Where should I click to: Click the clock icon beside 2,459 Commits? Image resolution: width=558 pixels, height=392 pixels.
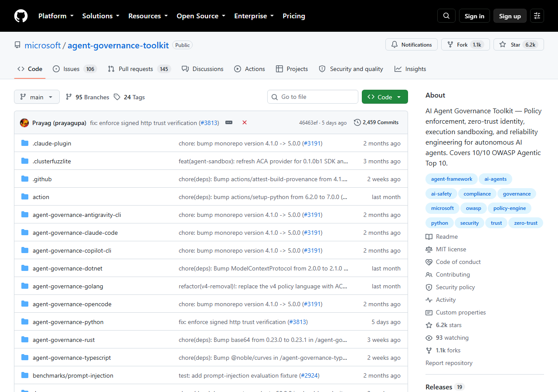[x=357, y=122]
